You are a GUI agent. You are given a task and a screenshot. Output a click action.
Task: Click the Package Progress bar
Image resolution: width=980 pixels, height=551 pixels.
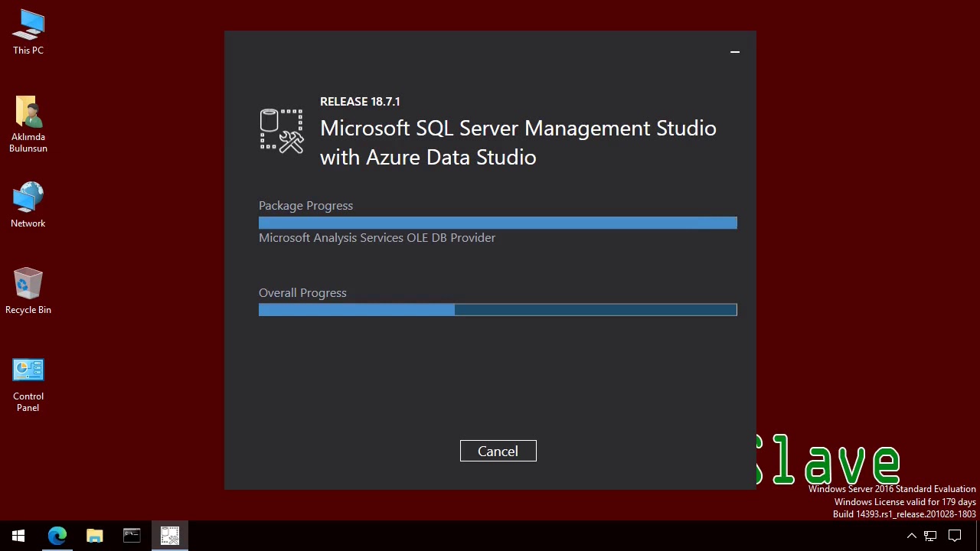click(498, 223)
